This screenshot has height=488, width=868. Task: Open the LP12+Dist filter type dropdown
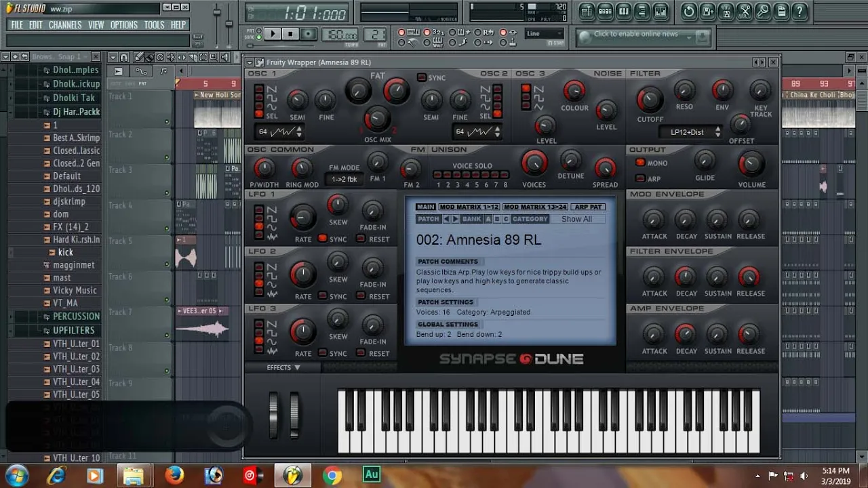pos(692,132)
